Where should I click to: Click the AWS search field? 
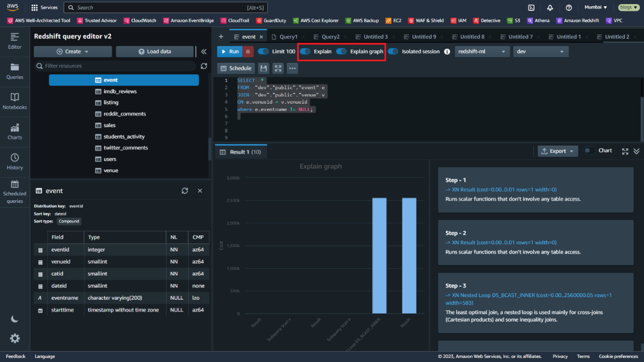pyautogui.click(x=166, y=7)
